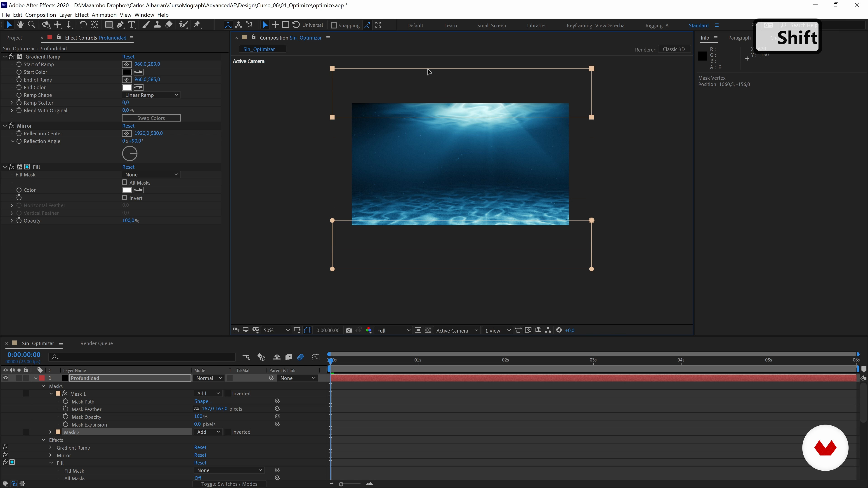Select the Libraries workspace

pos(537,26)
